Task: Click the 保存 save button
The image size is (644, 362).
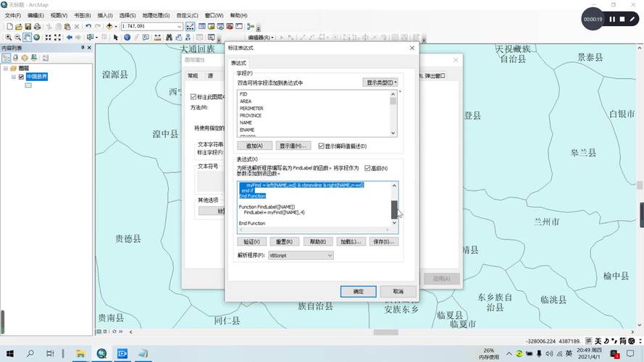Action: pos(384,242)
